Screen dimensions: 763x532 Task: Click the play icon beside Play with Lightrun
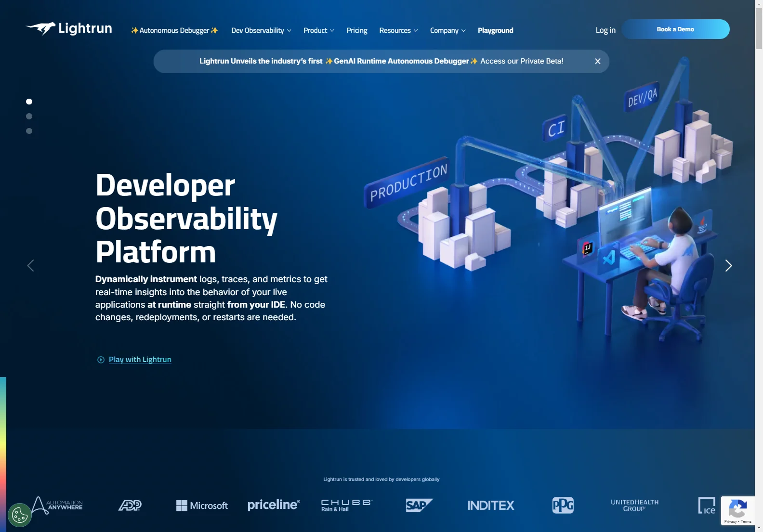pyautogui.click(x=101, y=360)
